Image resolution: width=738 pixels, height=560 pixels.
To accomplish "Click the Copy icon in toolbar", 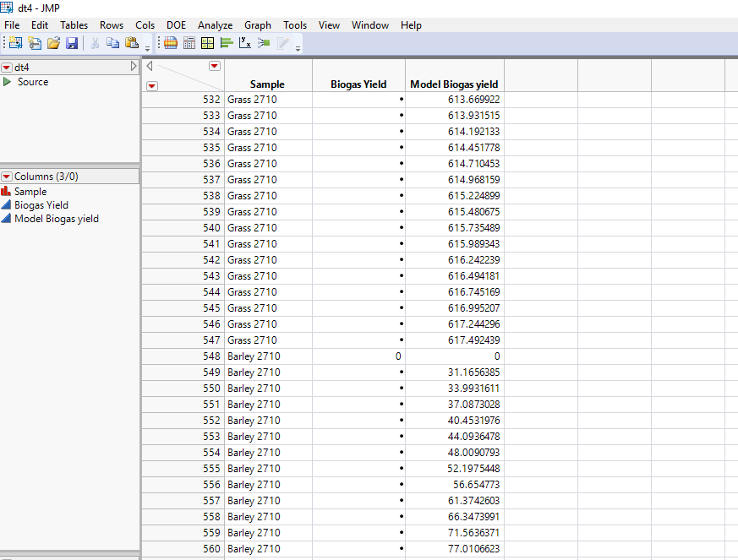I will coord(112,43).
